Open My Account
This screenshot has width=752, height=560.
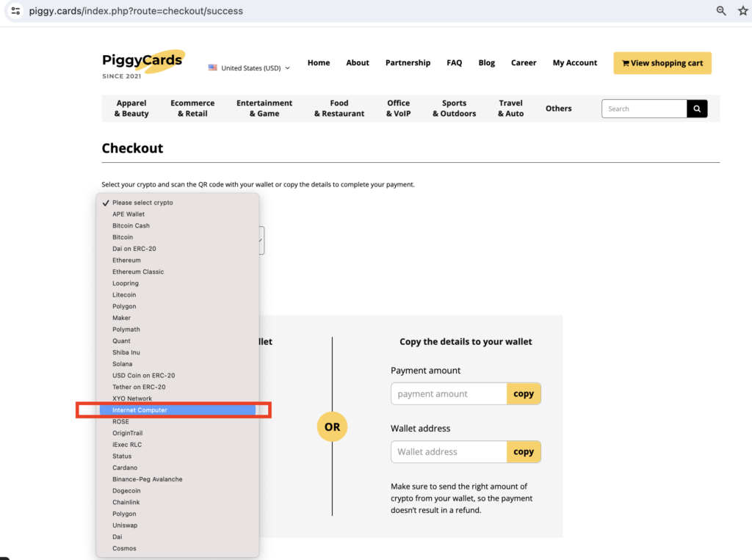pyautogui.click(x=574, y=63)
